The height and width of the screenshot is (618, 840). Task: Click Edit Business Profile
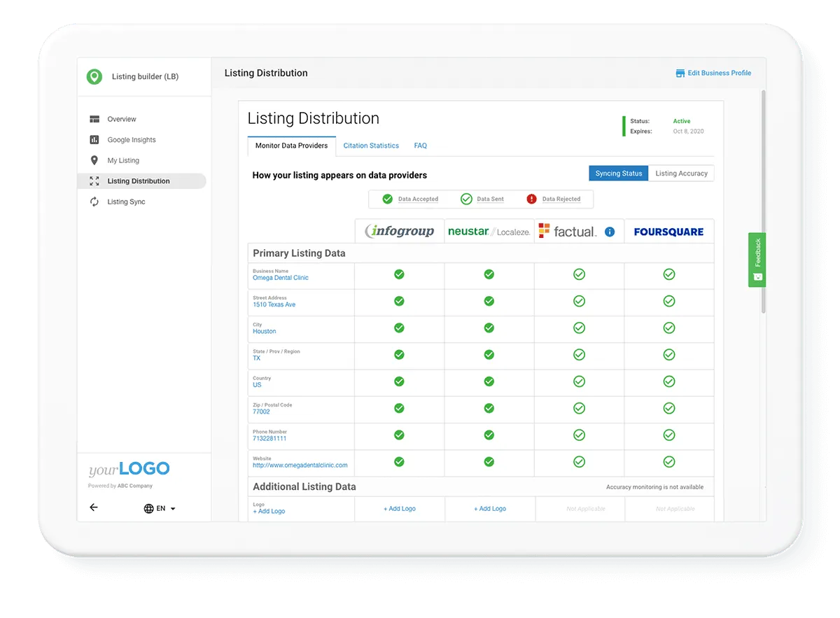(713, 73)
